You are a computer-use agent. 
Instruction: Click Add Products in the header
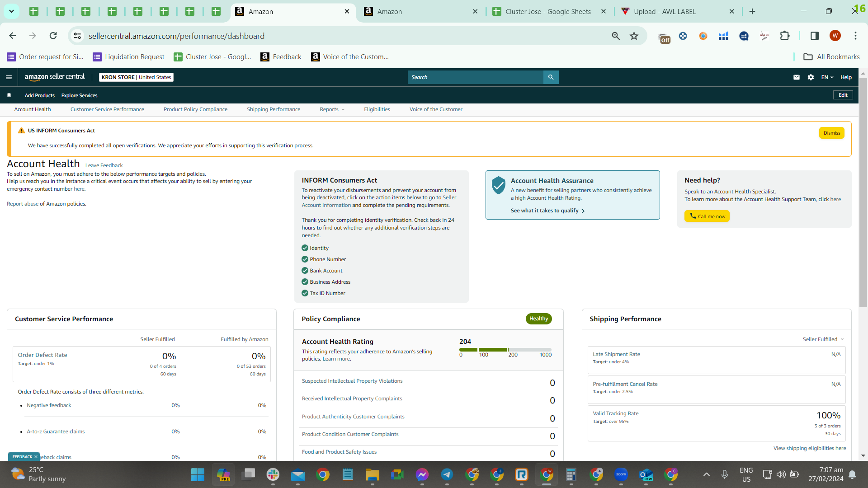40,95
